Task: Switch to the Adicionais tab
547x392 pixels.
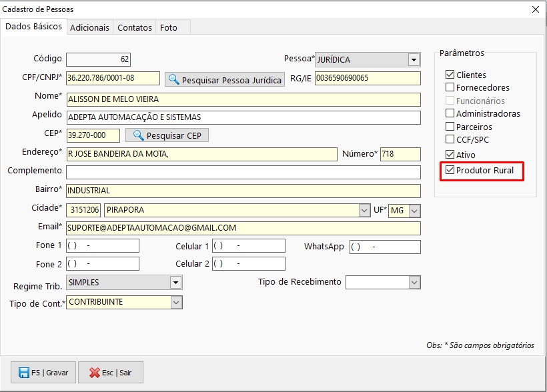Action: pos(89,27)
